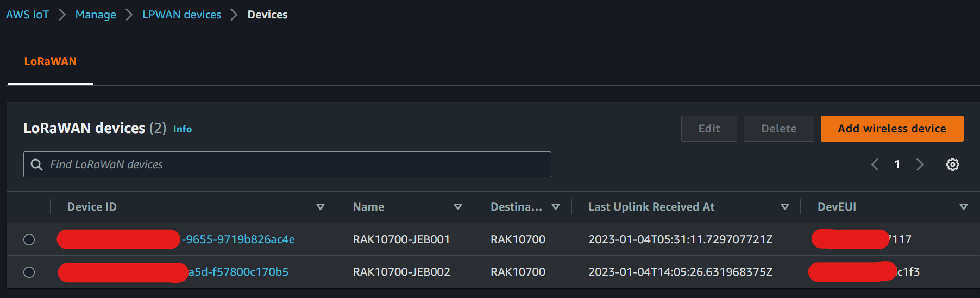Sort by Name column arrow
This screenshot has height=298, width=980.
click(x=457, y=207)
